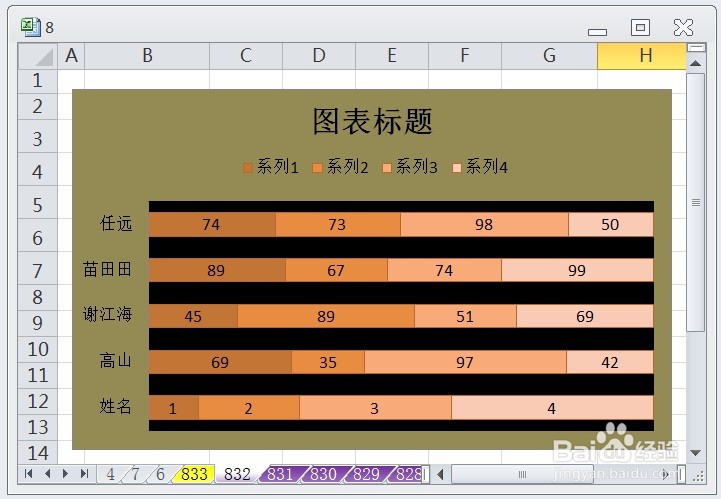
Task: Select column A header
Action: [x=71, y=56]
